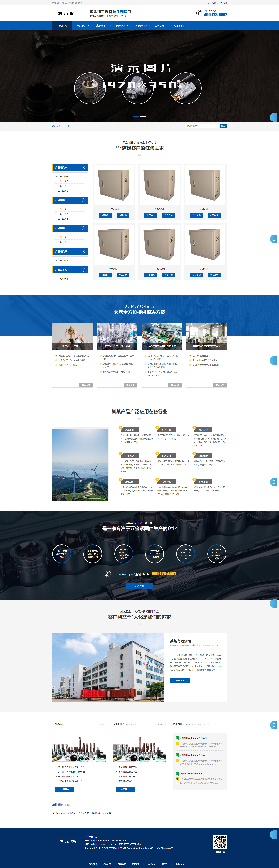
Task: Click the phone icon above 在线咨询 button
Action: [108, 574]
